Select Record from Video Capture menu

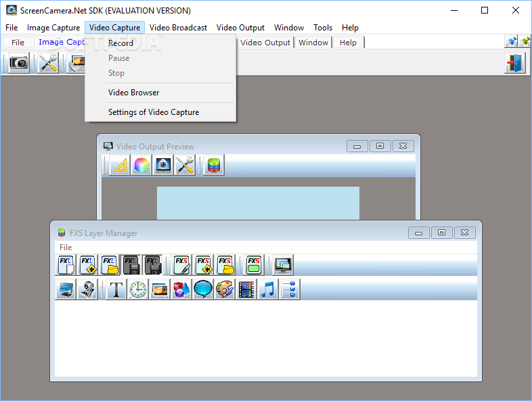(x=160, y=43)
